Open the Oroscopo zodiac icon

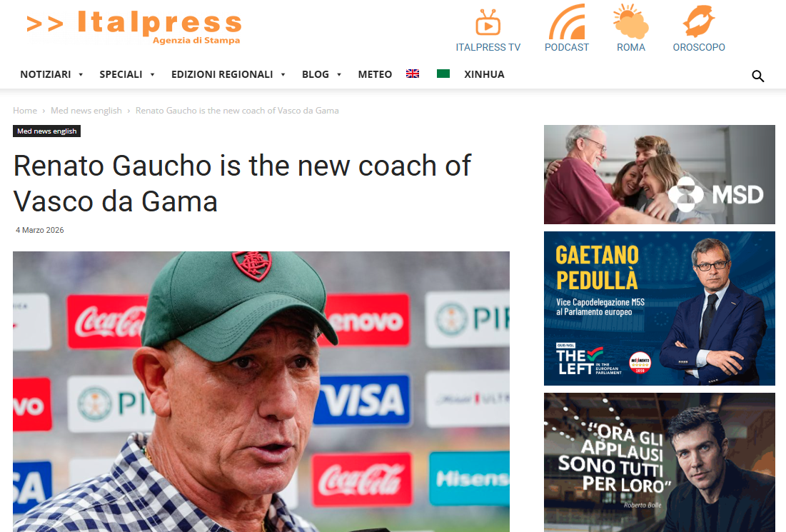point(699,21)
